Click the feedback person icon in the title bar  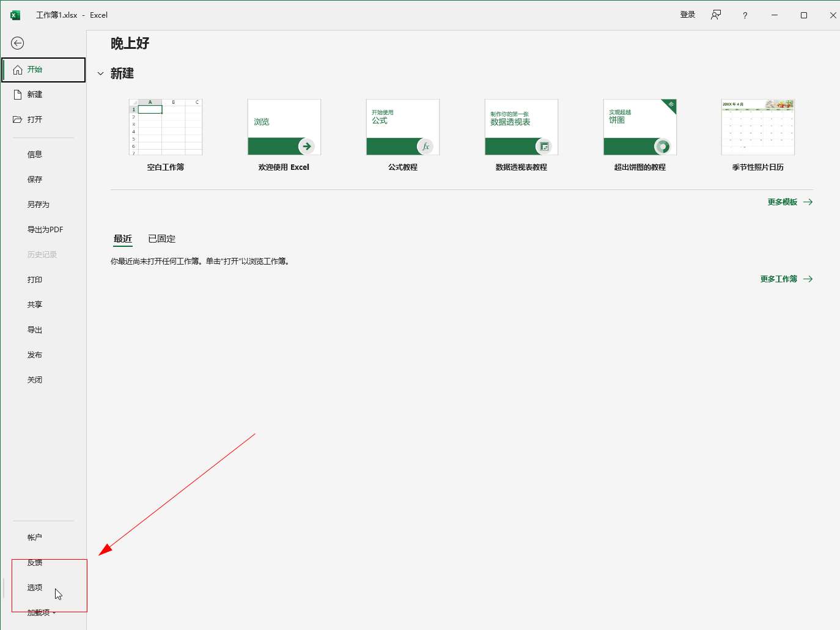[x=716, y=15]
